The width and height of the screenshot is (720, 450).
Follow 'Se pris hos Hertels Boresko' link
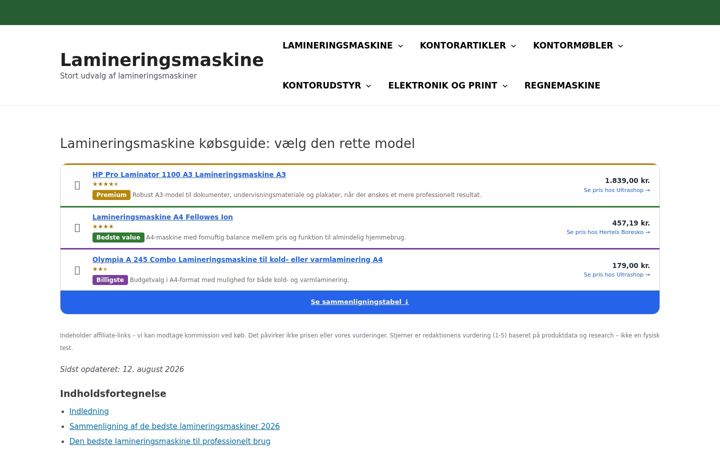pyautogui.click(x=608, y=232)
